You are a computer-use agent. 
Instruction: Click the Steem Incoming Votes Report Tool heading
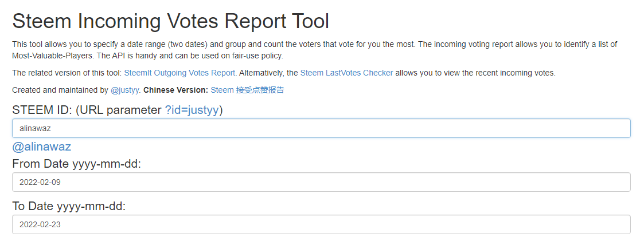tap(171, 21)
